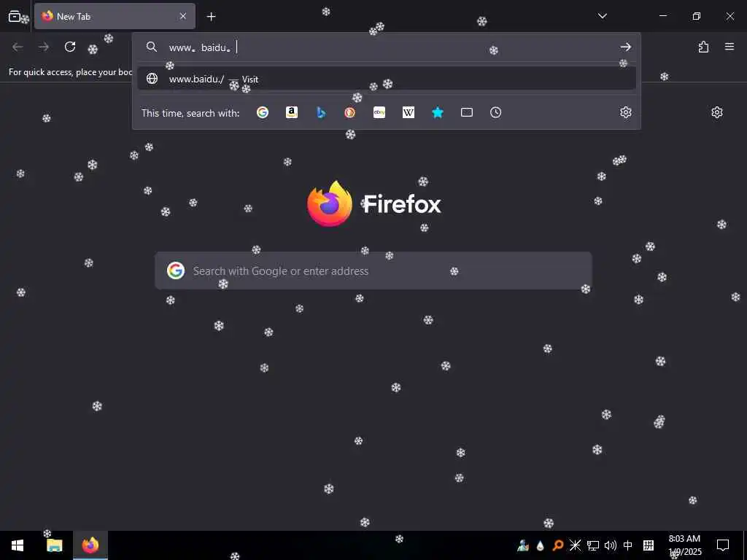Search this time with Google
The height and width of the screenshot is (560, 747).
click(263, 112)
